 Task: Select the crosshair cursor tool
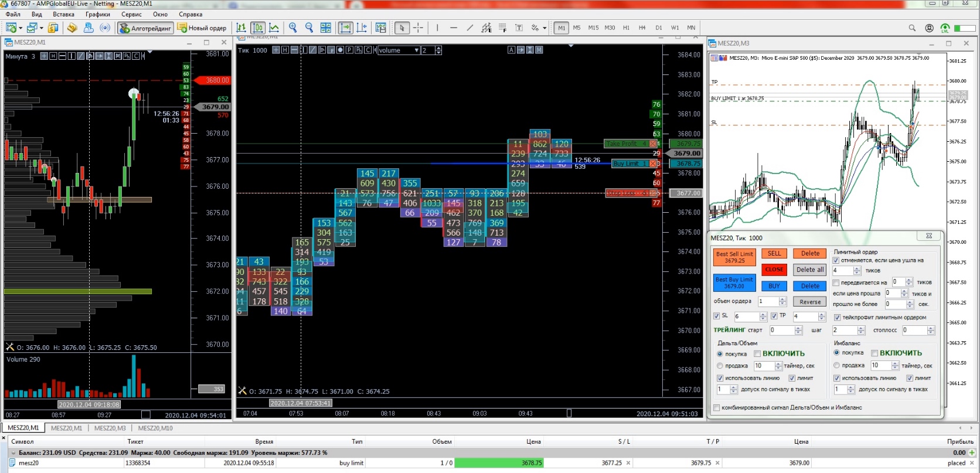pyautogui.click(x=418, y=28)
